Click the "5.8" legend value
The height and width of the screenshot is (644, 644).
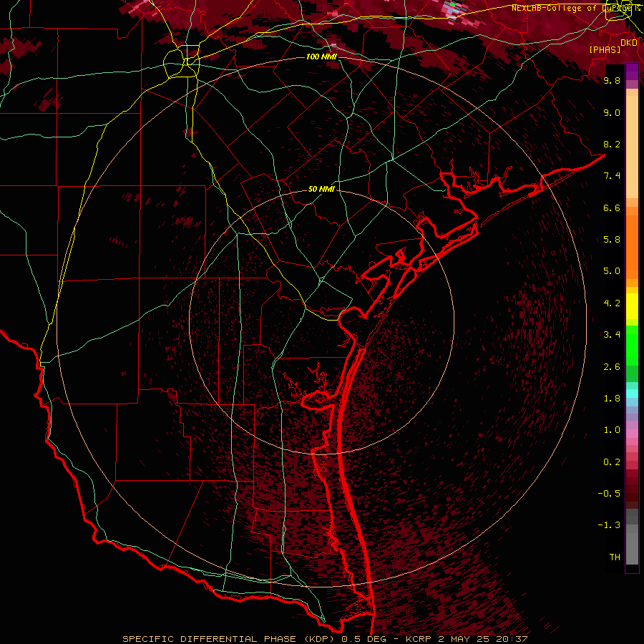tap(612, 240)
